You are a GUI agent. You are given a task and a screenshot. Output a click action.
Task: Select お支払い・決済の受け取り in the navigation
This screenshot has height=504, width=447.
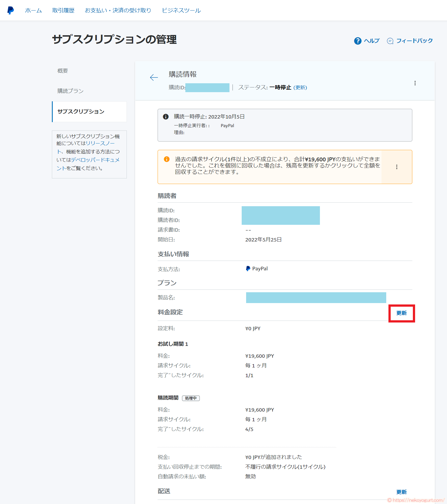pos(118,11)
